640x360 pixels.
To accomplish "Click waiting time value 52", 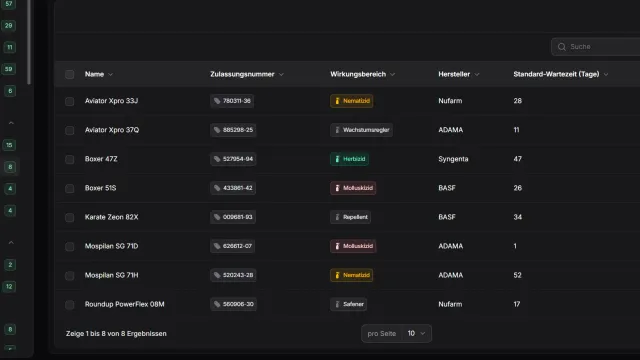I will point(518,275).
